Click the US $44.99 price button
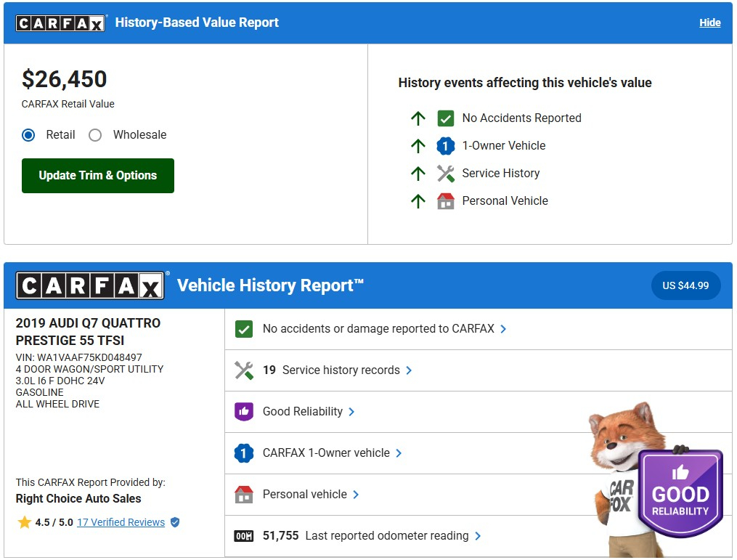Image resolution: width=737 pixels, height=560 pixels. (x=685, y=285)
